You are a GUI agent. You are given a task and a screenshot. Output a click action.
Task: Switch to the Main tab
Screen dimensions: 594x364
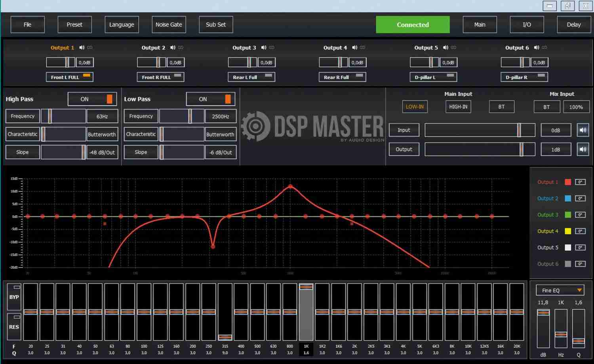(x=480, y=25)
